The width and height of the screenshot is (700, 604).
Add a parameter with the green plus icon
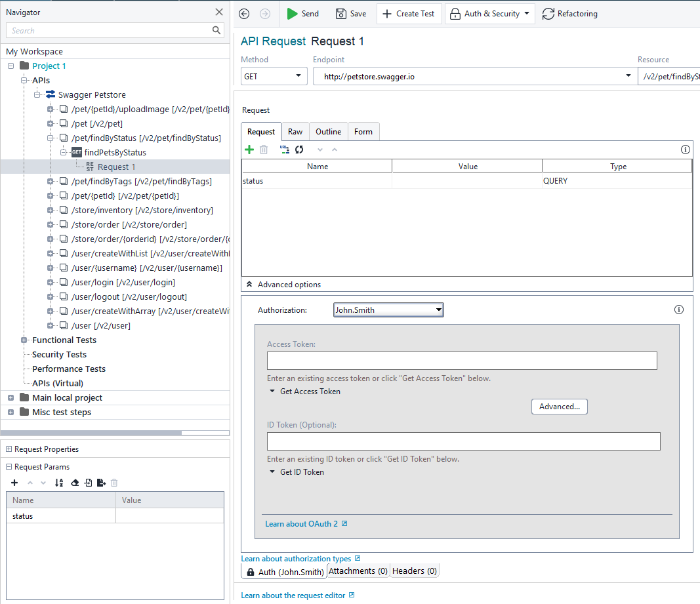tap(249, 150)
